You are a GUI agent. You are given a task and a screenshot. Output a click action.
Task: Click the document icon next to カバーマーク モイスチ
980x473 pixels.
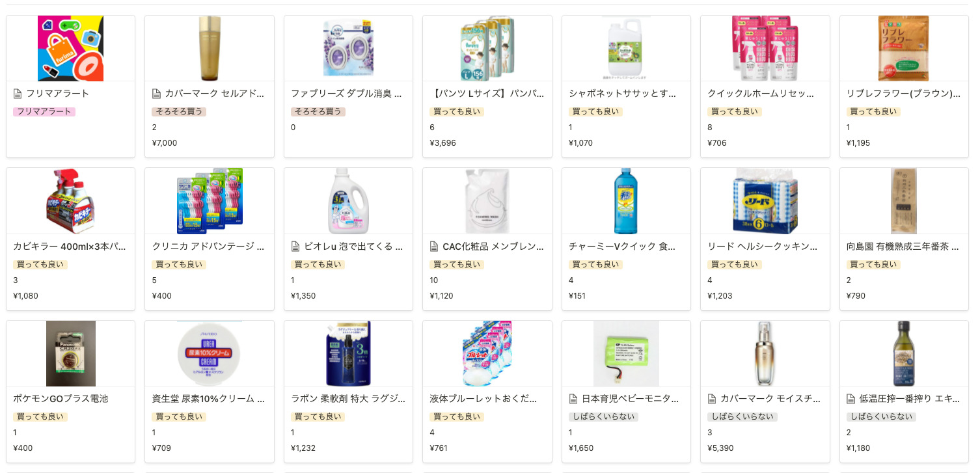[712, 399]
